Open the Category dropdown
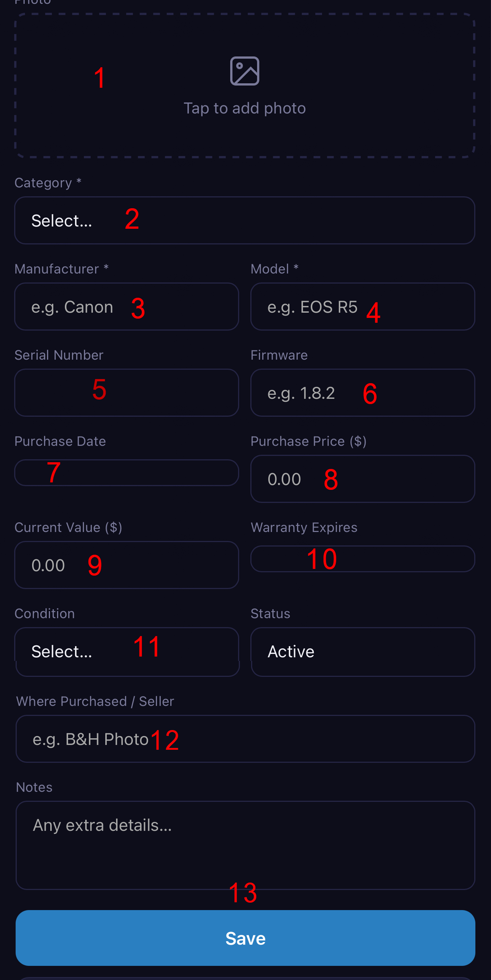This screenshot has height=980, width=491. [245, 220]
